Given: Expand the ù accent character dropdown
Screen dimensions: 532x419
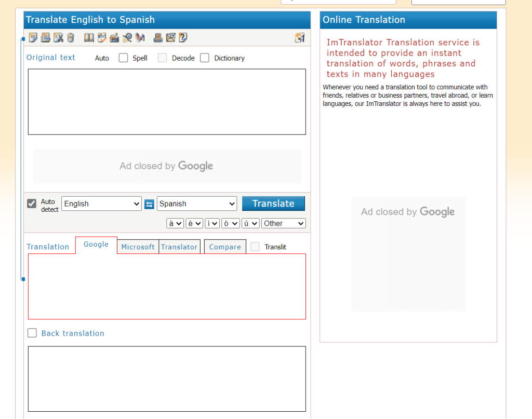Looking at the screenshot, I should tap(251, 223).
